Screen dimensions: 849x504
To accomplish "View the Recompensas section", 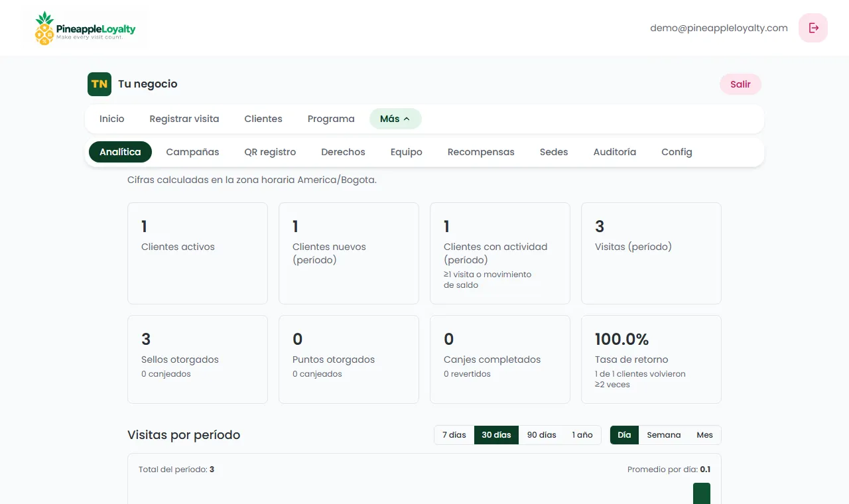I will pos(481,152).
